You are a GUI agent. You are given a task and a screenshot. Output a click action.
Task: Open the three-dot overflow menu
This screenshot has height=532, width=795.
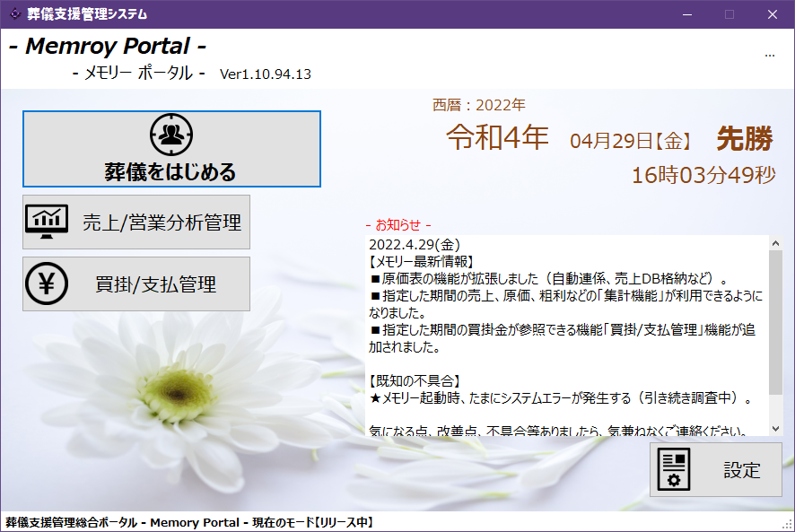point(769,56)
